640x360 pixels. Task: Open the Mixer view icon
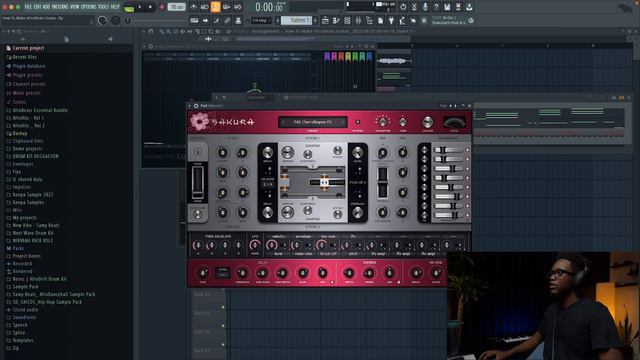click(x=358, y=20)
